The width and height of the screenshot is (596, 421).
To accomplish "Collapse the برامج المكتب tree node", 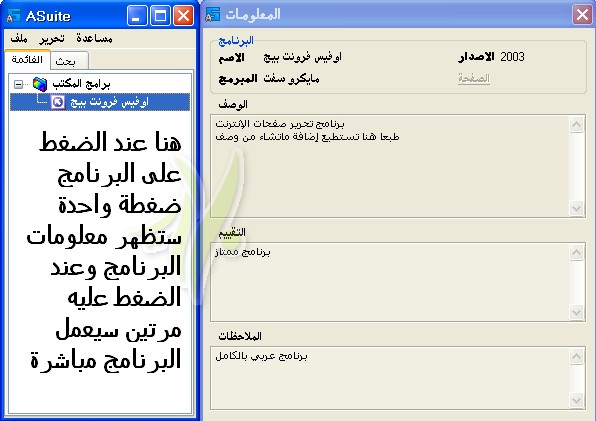I will pos(18,84).
